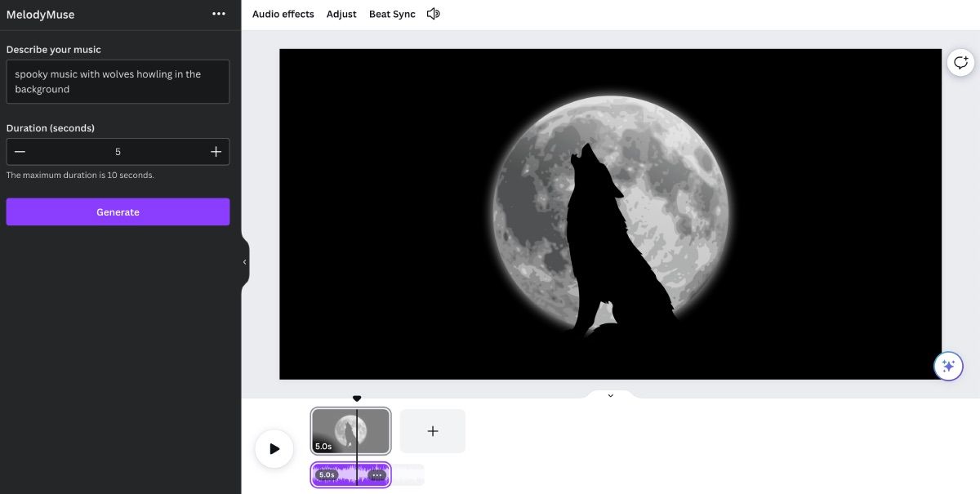Click the duration value showing 5
The image size is (980, 494).
click(118, 151)
